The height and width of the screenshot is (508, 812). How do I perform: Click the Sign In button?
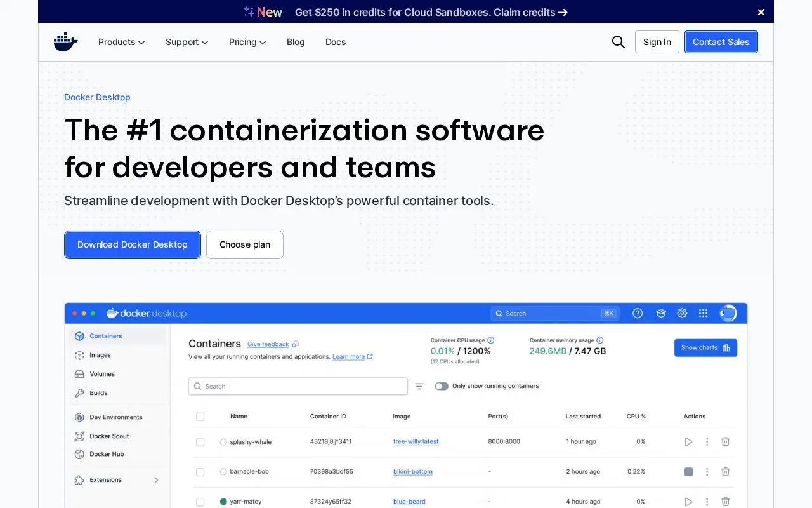(657, 42)
